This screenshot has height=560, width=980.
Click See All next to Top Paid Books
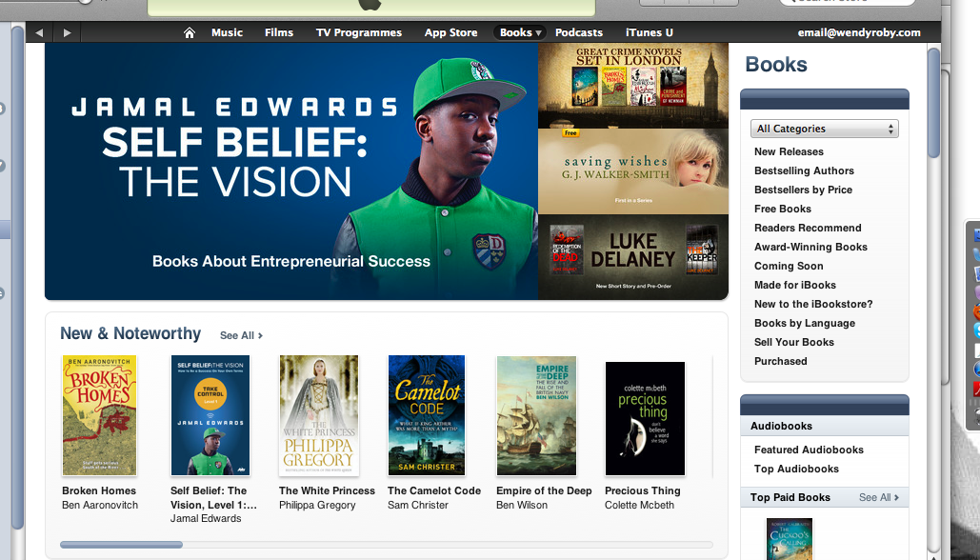click(x=879, y=497)
